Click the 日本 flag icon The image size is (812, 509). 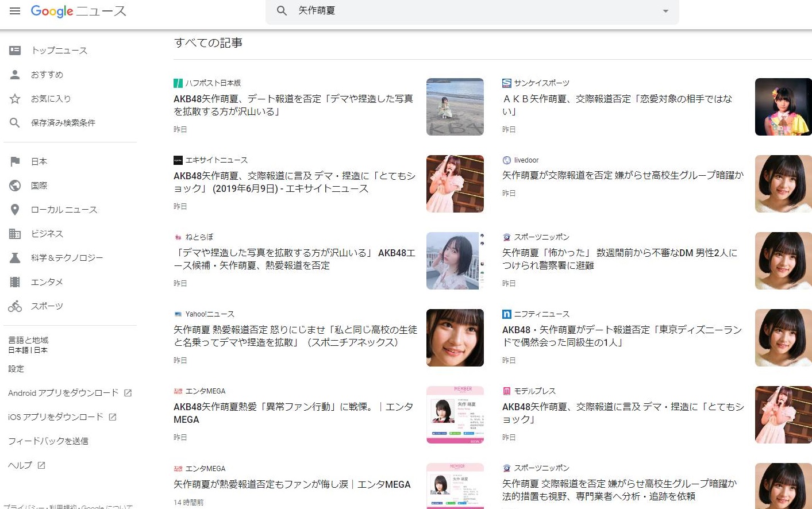[x=15, y=161]
